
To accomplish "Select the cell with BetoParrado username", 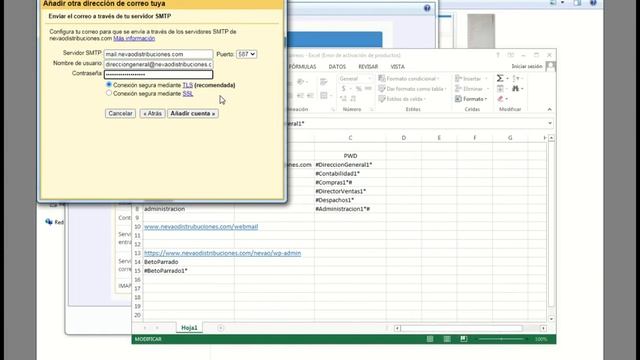I will point(188,262).
